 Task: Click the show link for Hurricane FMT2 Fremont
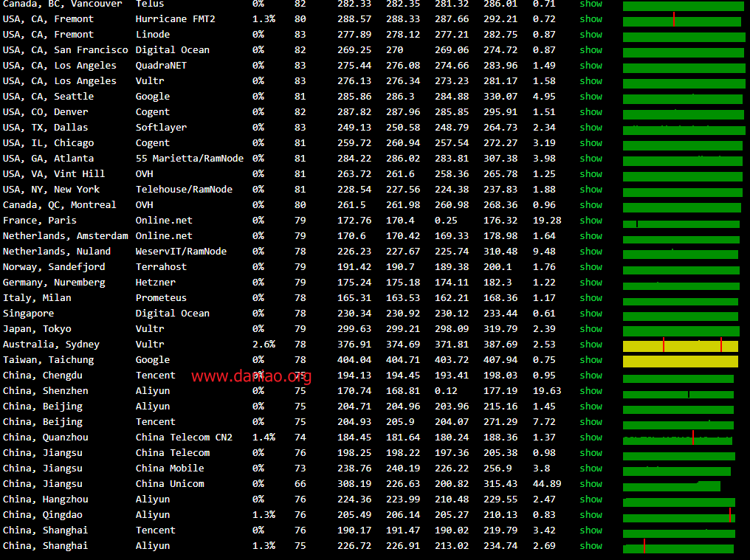coord(591,19)
